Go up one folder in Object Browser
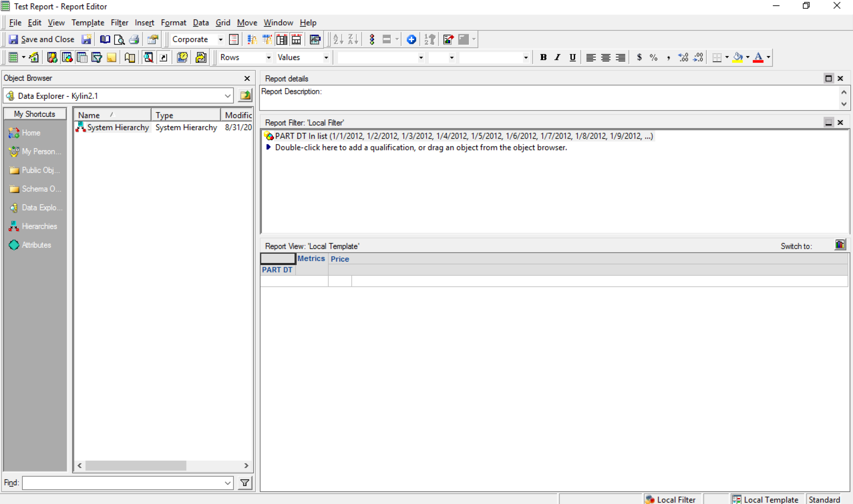The image size is (853, 504). pos(245,95)
